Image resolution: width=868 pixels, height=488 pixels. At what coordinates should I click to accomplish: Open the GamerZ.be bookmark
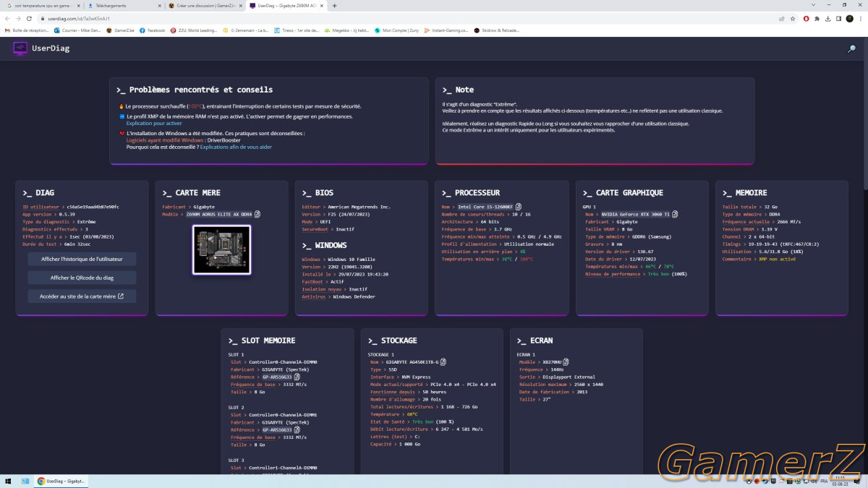pos(119,30)
